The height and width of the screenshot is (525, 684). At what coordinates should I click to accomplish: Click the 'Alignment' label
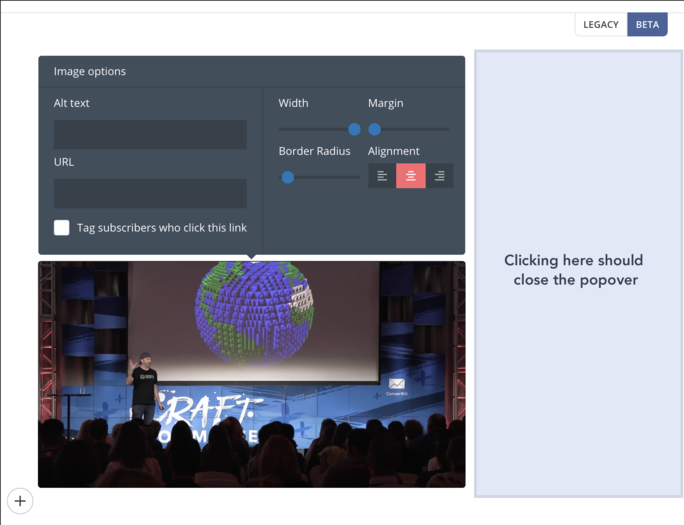394,151
